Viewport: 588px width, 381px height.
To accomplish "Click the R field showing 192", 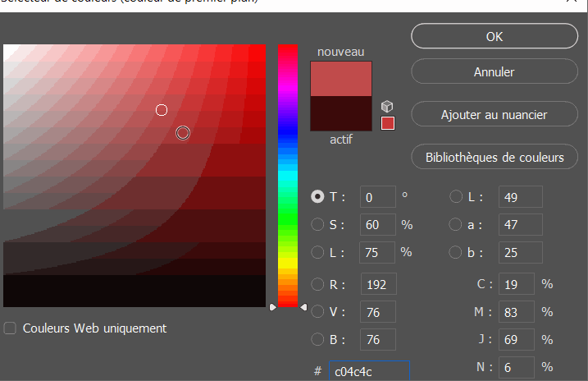I will click(x=378, y=284).
